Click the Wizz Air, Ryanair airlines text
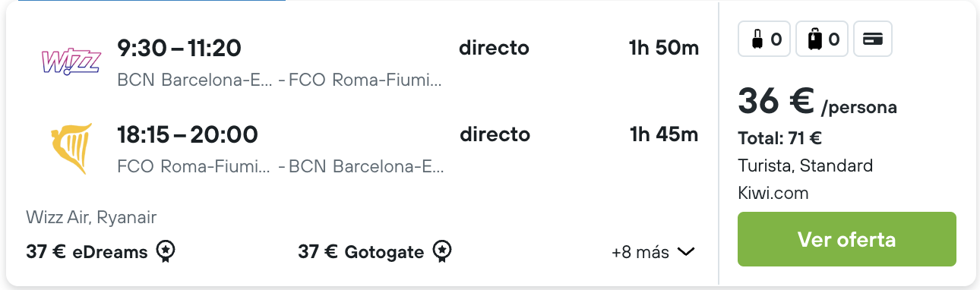This screenshot has width=980, height=290. coord(91,218)
